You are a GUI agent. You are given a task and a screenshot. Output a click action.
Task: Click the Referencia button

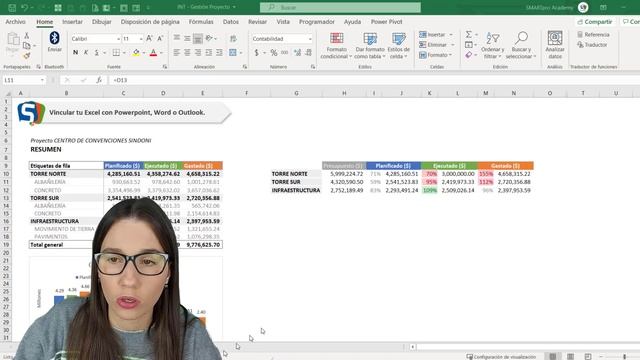click(x=593, y=35)
